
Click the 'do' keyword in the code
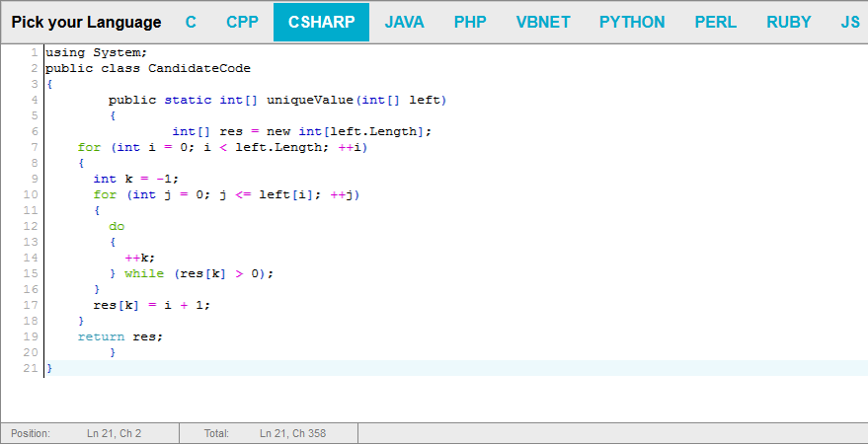click(117, 226)
